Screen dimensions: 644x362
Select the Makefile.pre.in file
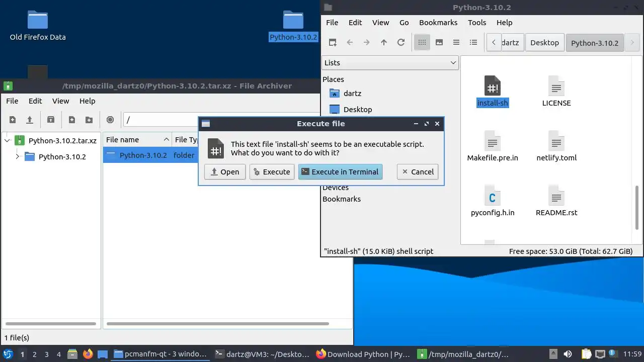click(493, 146)
